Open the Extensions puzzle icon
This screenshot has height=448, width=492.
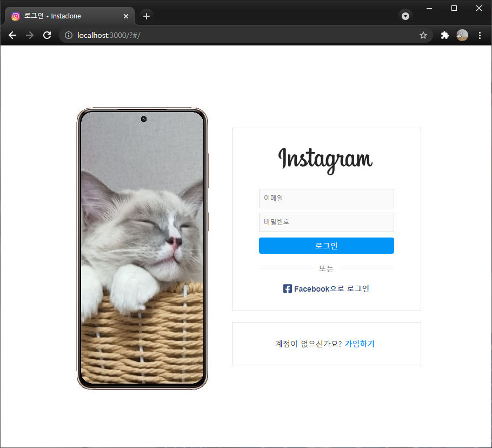pos(444,35)
